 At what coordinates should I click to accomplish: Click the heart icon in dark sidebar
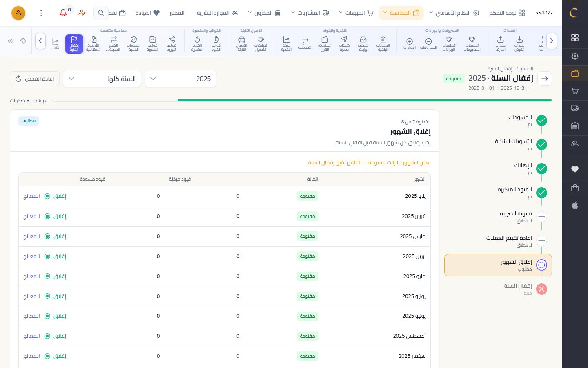coord(575,169)
